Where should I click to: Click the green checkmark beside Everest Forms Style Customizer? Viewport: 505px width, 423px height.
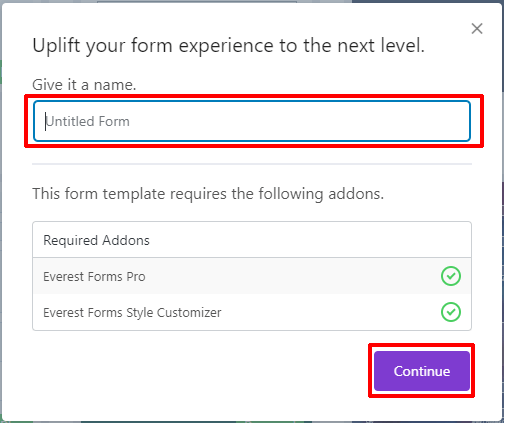click(x=451, y=312)
